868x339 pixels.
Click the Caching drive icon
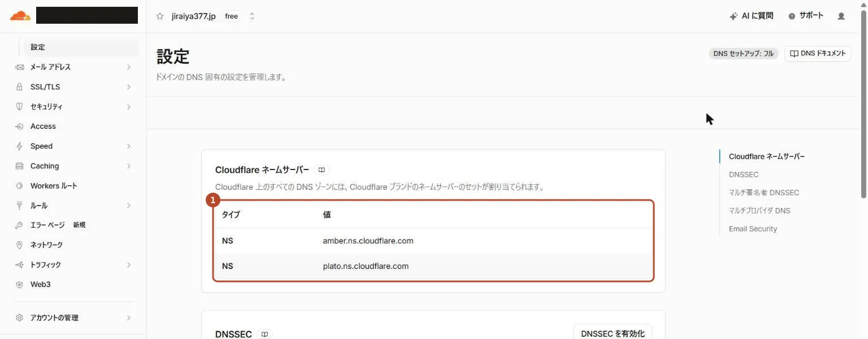[x=20, y=166]
